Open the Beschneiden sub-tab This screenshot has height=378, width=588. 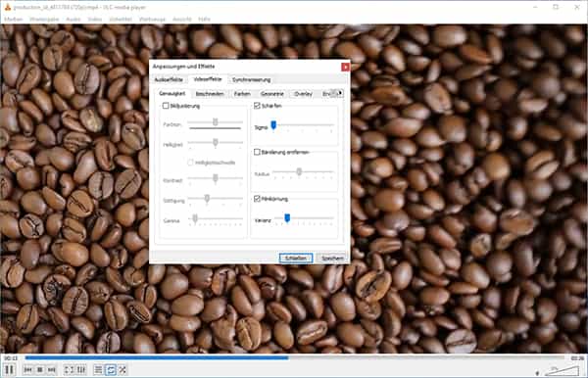click(x=210, y=94)
